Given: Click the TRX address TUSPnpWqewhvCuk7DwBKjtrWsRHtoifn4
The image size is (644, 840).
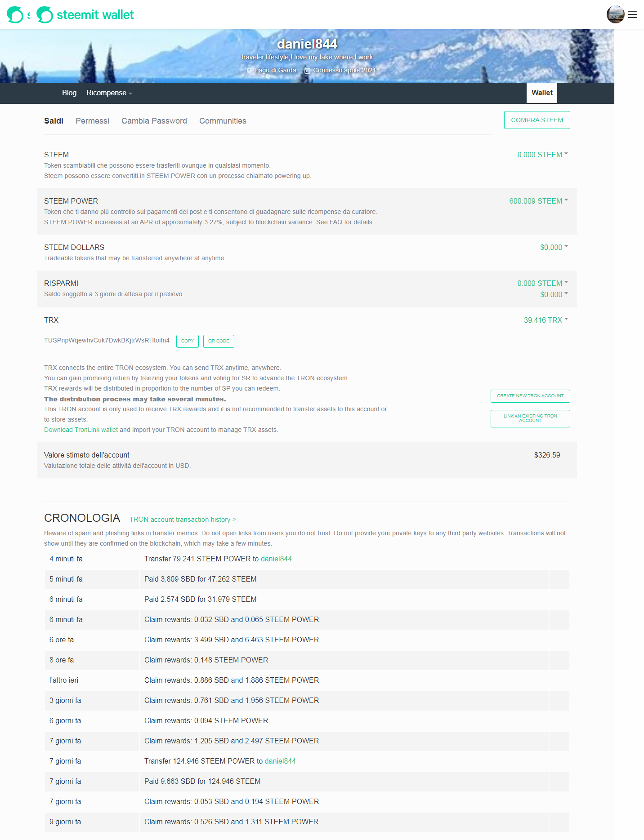Looking at the screenshot, I should coord(107,340).
